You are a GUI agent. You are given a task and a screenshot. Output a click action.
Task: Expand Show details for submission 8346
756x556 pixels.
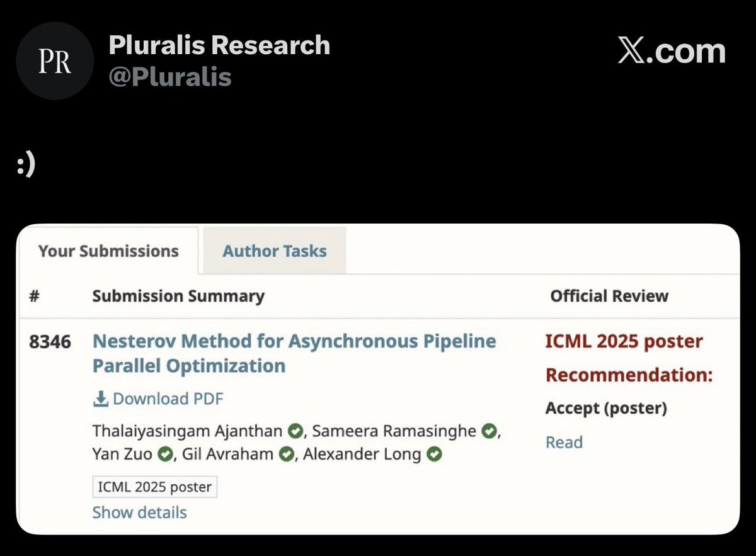click(x=139, y=512)
